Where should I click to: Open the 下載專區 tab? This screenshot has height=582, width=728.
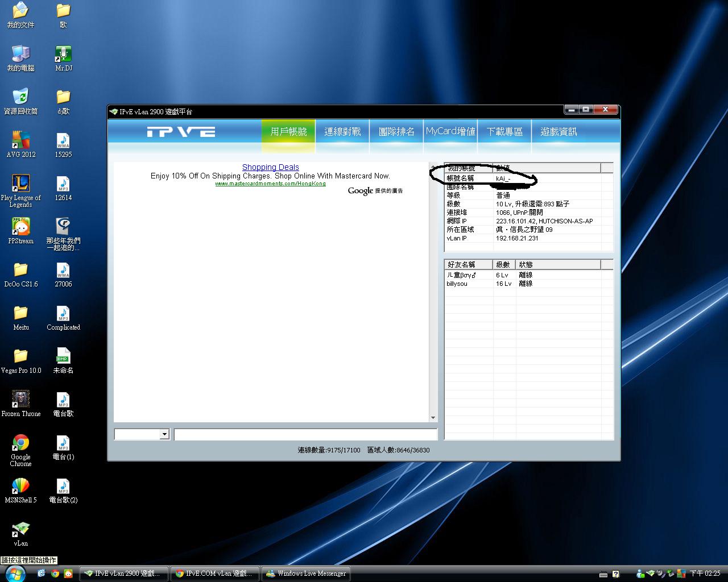[x=504, y=132]
